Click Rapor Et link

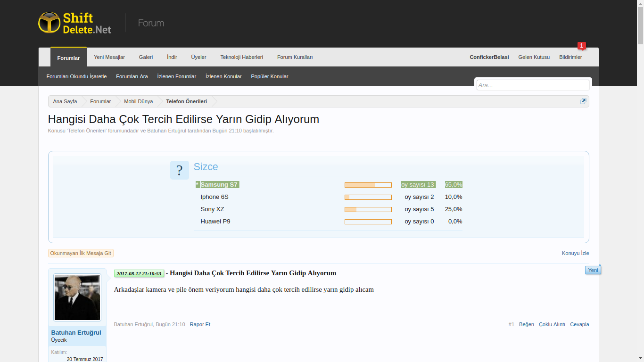(x=200, y=324)
